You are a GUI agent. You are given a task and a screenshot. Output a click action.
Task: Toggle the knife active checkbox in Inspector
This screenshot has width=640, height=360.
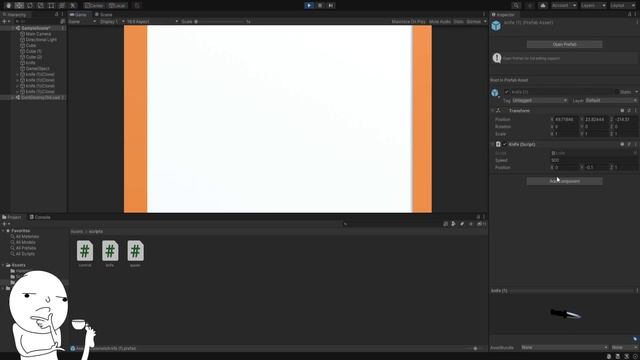click(x=507, y=92)
